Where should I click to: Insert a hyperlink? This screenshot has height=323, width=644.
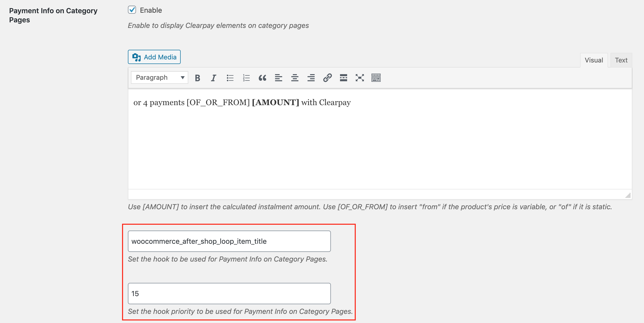pos(327,78)
